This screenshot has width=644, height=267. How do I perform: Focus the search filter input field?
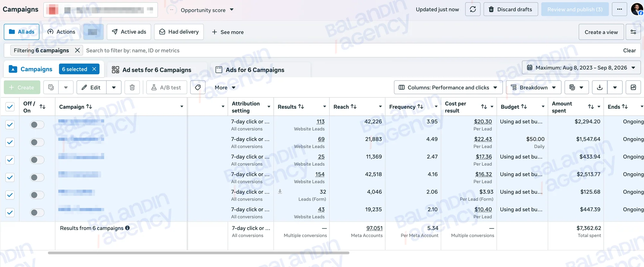[x=351, y=50]
